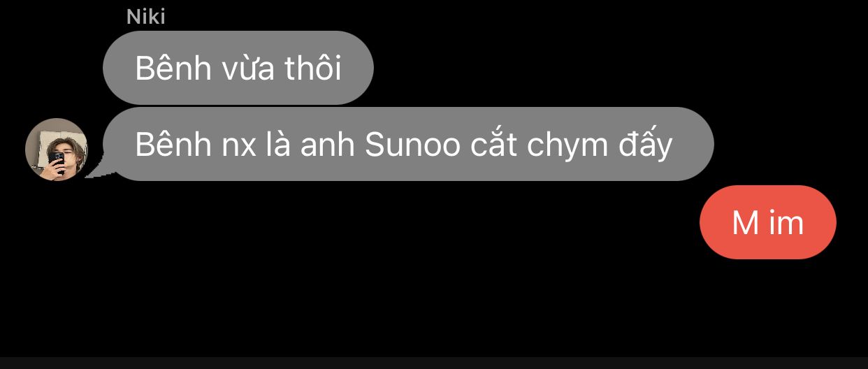Click the word "đấy" ending the gray message
868x369 pixels.
(x=649, y=145)
